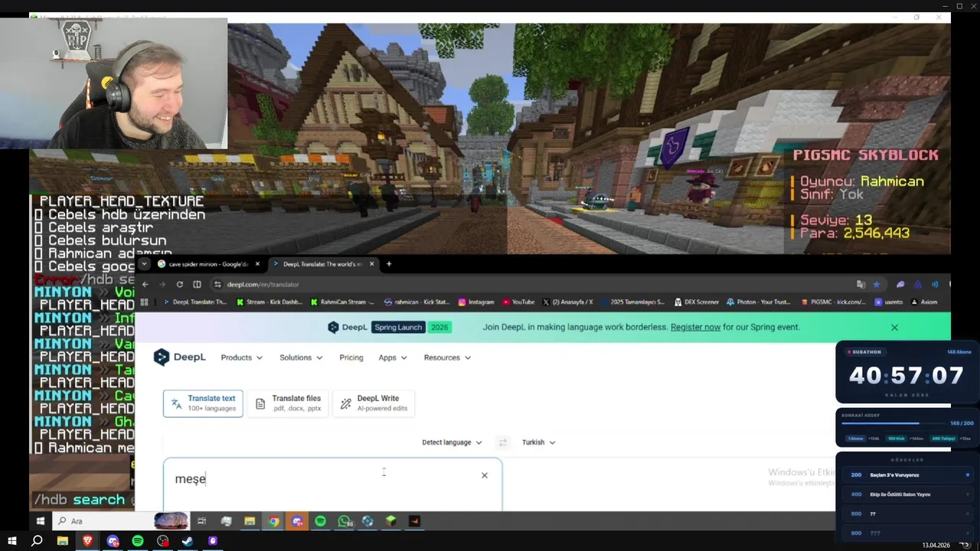Image resolution: width=980 pixels, height=551 pixels.
Task: Click the Spring Launch badge in banner
Action: (397, 327)
